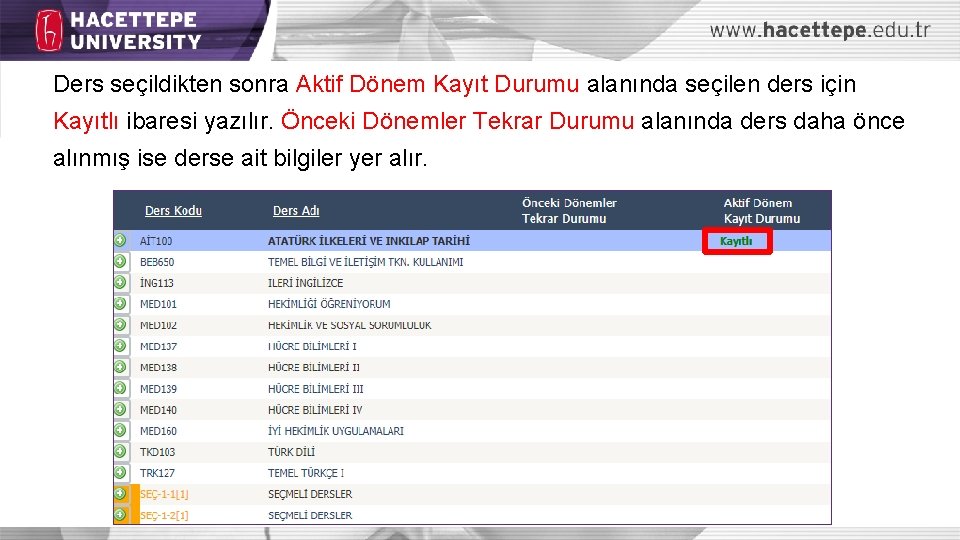Click the MED137 course code

pos(158,347)
